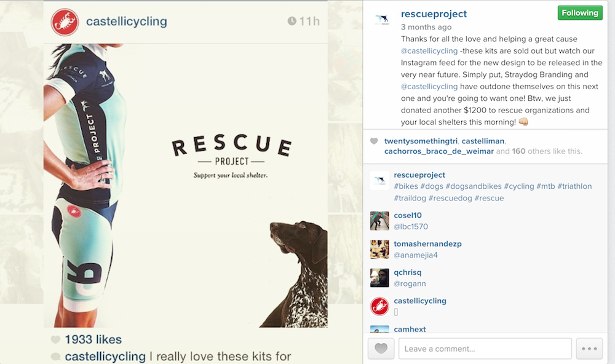Click the rescueproject profile avatar at top
The image size is (615, 364).
pos(382,19)
